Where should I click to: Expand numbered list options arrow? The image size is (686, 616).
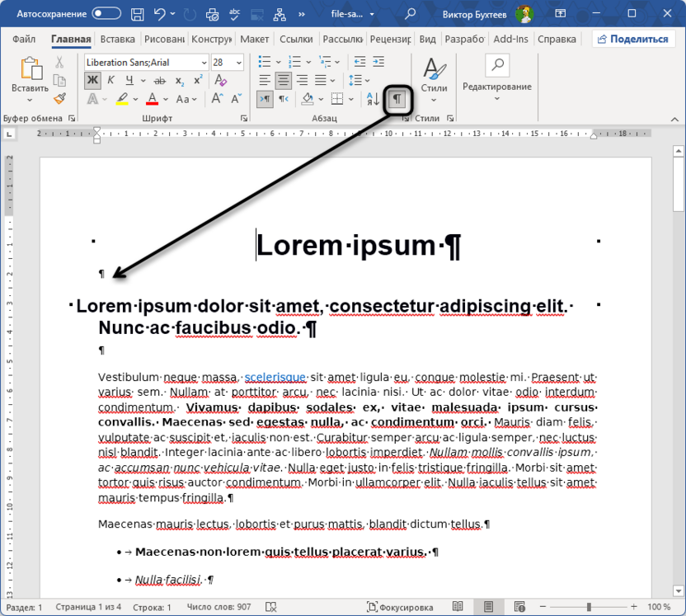308,62
